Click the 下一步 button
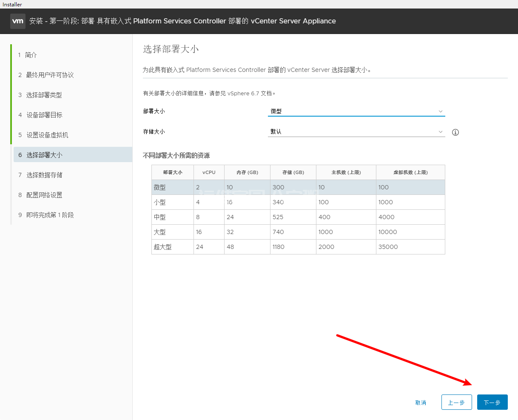 (492, 402)
